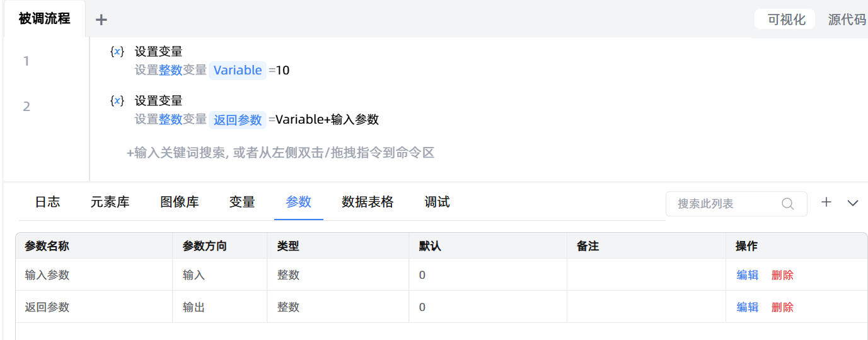
Task: Click the 搜索此列表 search field
Action: click(x=725, y=204)
